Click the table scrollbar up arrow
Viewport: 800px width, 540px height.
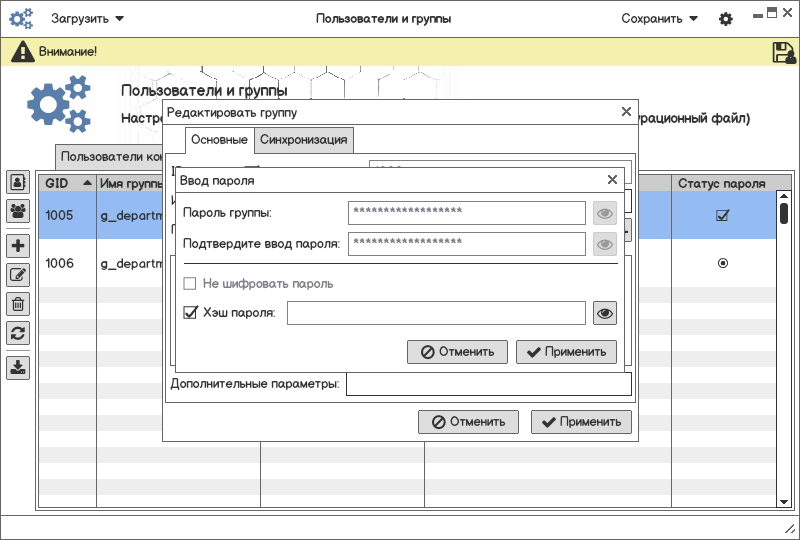pyautogui.click(x=784, y=196)
